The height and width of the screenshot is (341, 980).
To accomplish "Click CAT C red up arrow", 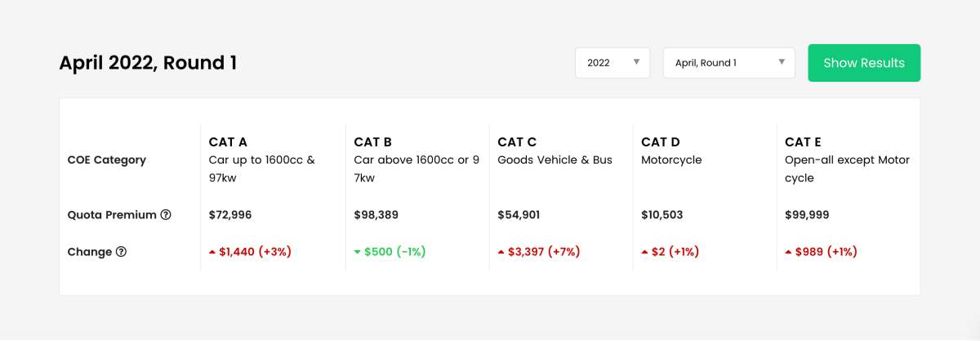I will pos(501,252).
